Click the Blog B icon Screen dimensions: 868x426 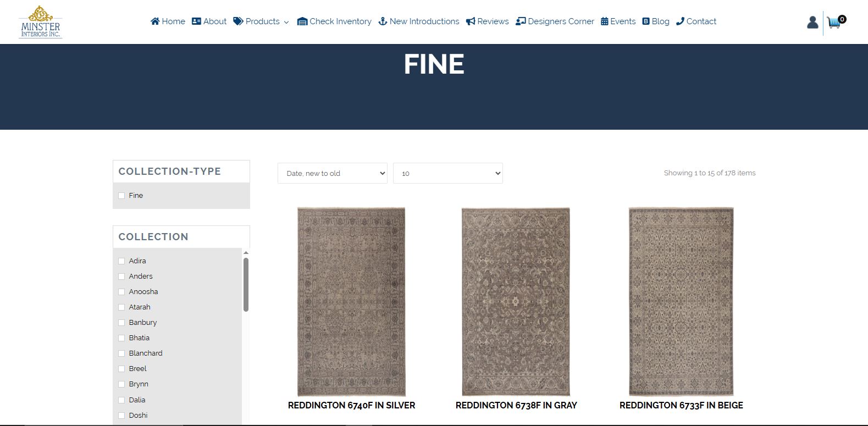[646, 21]
